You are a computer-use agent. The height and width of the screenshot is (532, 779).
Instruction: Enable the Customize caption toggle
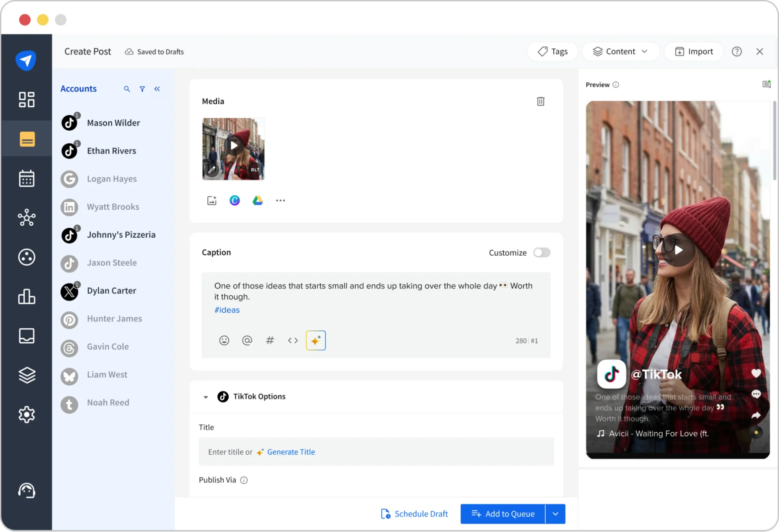[x=542, y=252]
